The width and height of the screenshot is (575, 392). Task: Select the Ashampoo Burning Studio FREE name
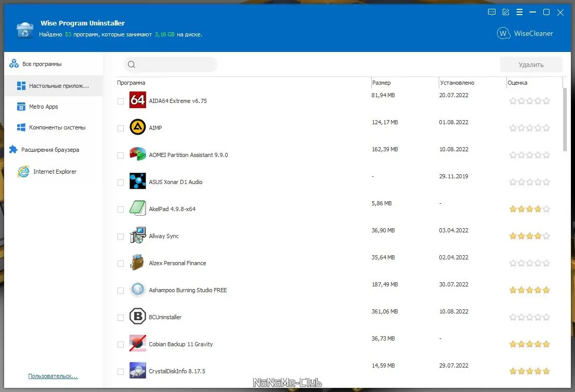(x=188, y=290)
